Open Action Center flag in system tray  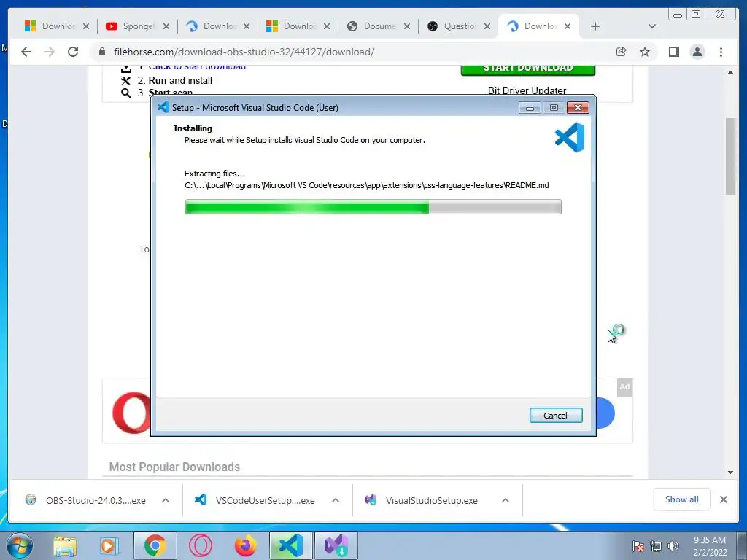pos(638,546)
